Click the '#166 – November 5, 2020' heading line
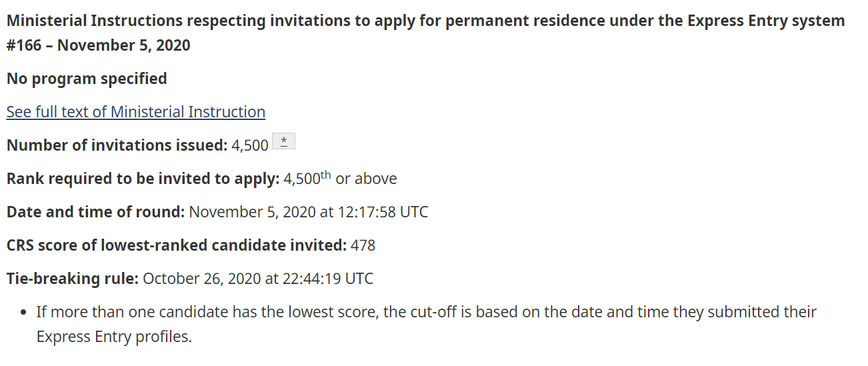The height and width of the screenshot is (366, 868). click(x=98, y=45)
